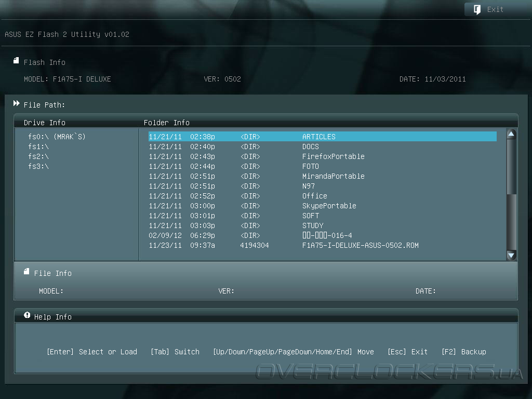
Task: Click the DATE: 11/03/2011 flash info
Action: point(433,79)
